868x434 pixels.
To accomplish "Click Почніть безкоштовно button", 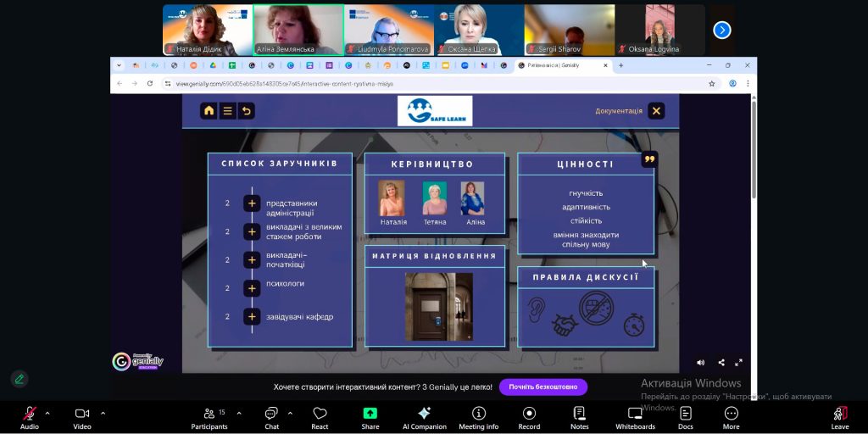I will [542, 387].
